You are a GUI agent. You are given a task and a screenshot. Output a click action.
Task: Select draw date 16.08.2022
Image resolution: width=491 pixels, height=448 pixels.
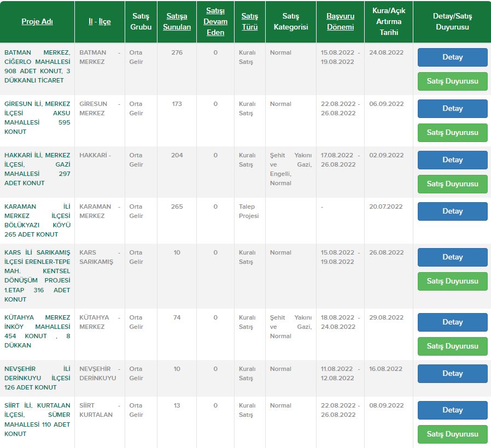(385, 369)
